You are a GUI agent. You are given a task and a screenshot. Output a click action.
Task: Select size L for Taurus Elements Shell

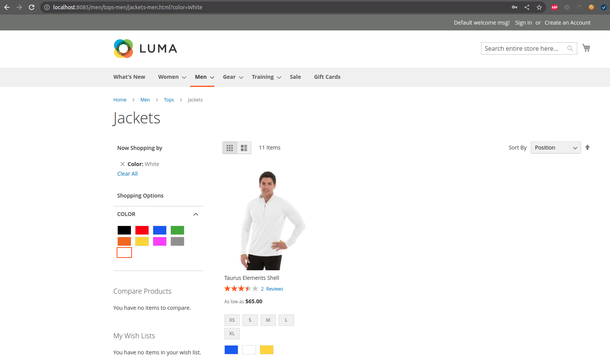pos(286,320)
